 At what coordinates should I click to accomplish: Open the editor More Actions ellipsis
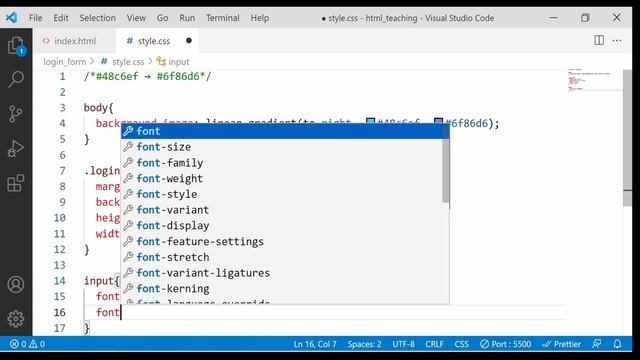(617, 40)
